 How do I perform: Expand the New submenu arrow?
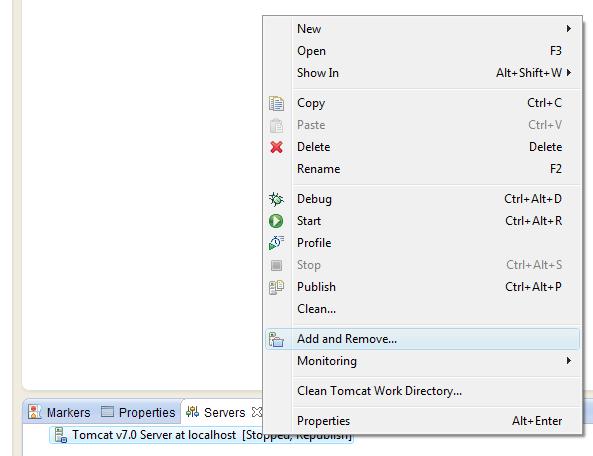point(568,29)
